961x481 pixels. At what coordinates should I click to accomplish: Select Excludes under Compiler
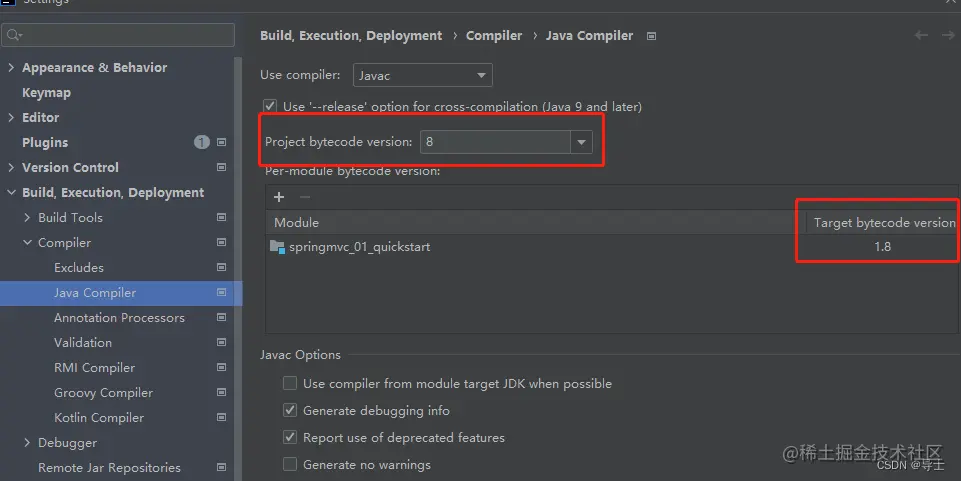79,268
